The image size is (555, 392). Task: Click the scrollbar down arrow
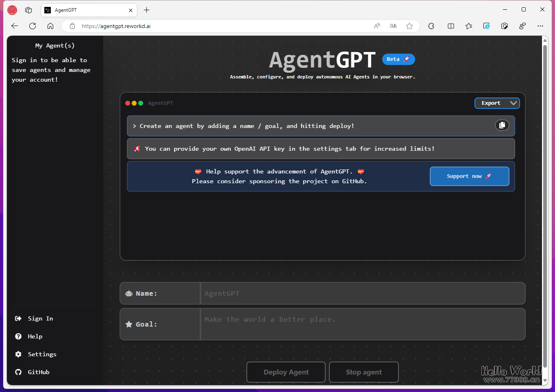coord(545,381)
